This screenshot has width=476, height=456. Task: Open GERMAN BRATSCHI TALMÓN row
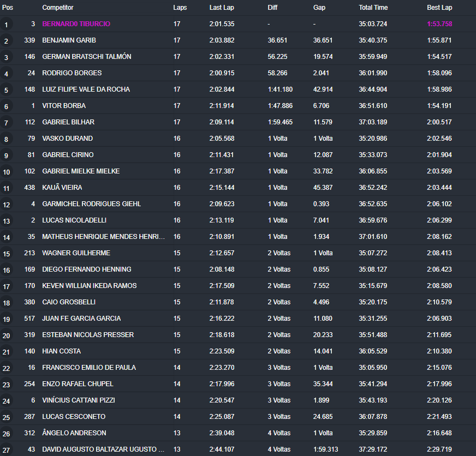[238, 57]
